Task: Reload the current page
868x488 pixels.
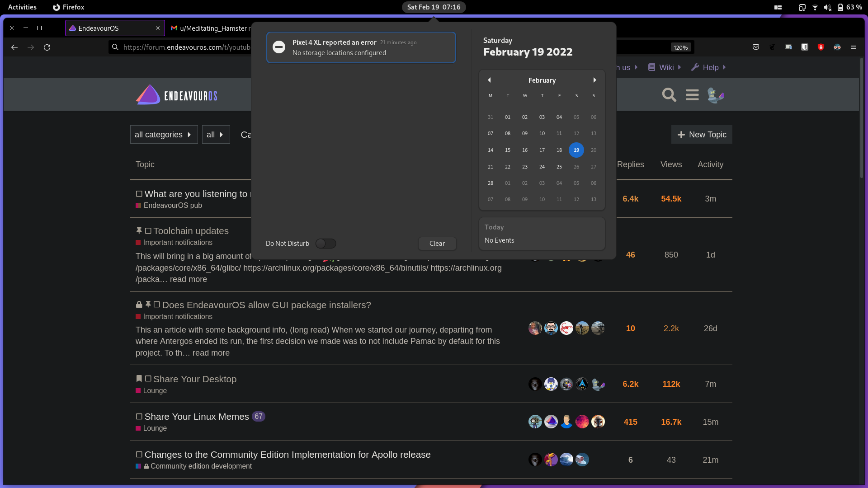Action: [x=47, y=47]
